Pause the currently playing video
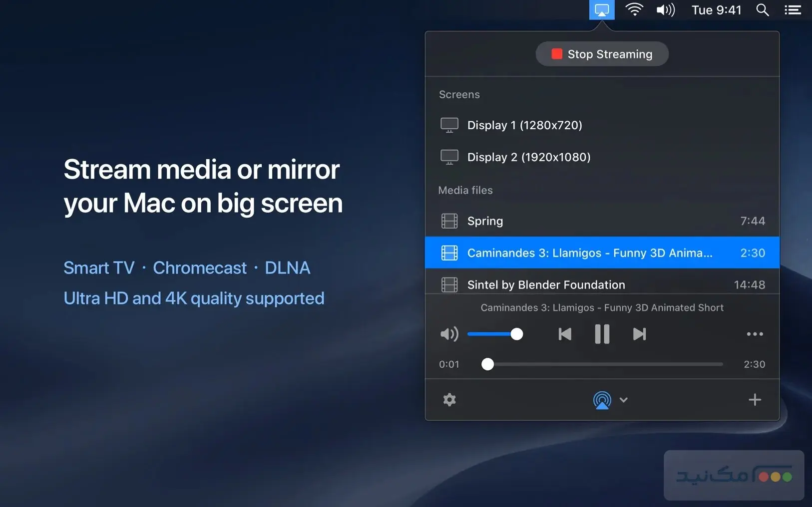 click(602, 334)
